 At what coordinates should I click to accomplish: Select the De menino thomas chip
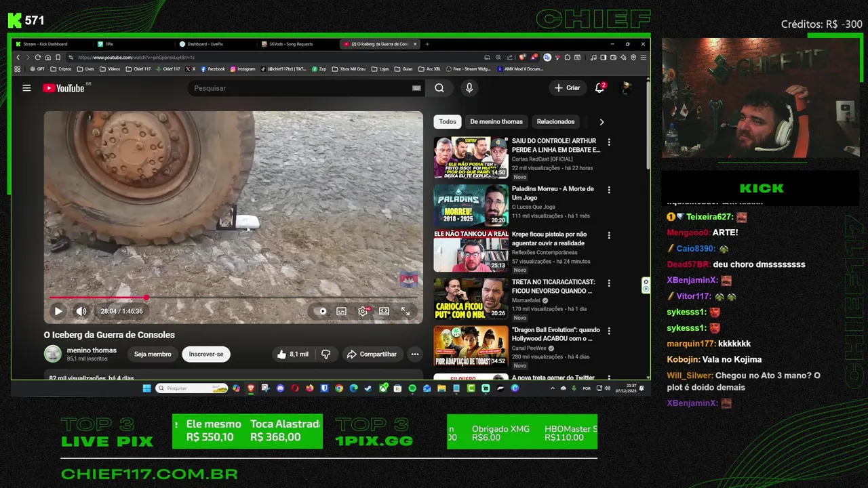coord(496,122)
